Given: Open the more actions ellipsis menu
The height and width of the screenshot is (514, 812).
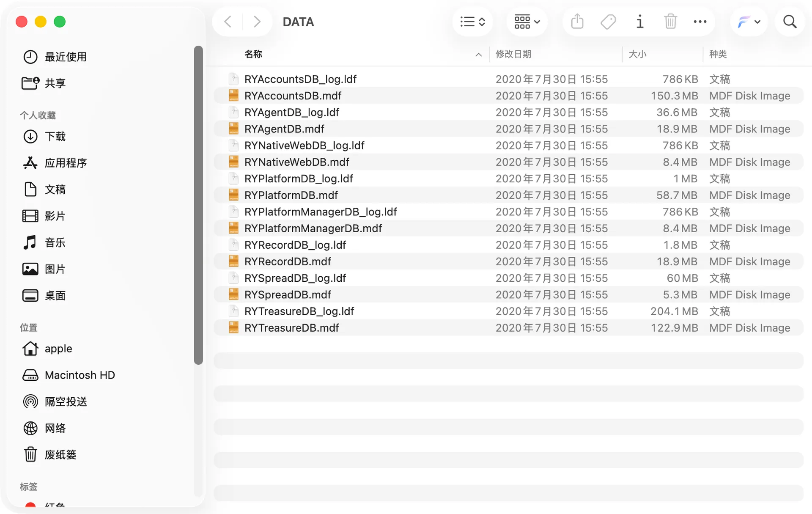Looking at the screenshot, I should (x=700, y=22).
